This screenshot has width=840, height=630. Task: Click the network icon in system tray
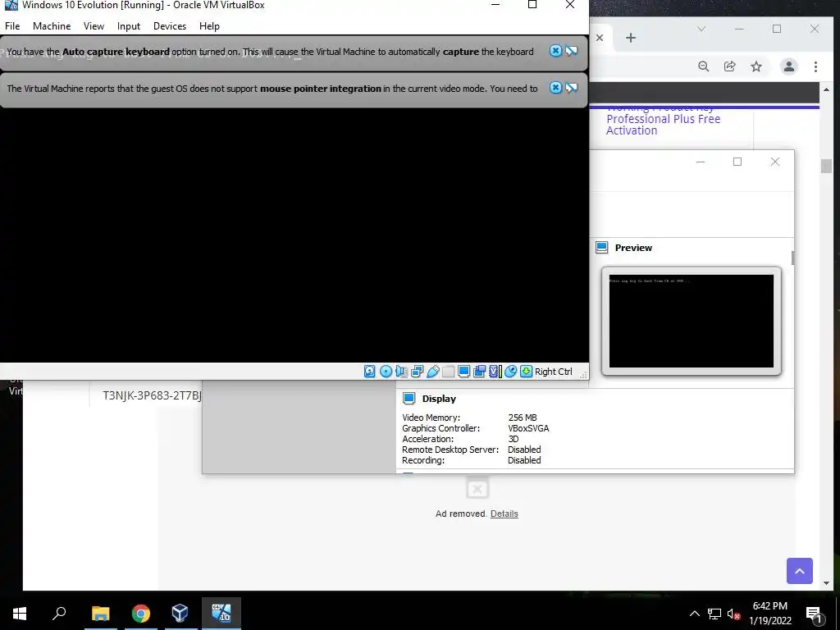point(714,614)
